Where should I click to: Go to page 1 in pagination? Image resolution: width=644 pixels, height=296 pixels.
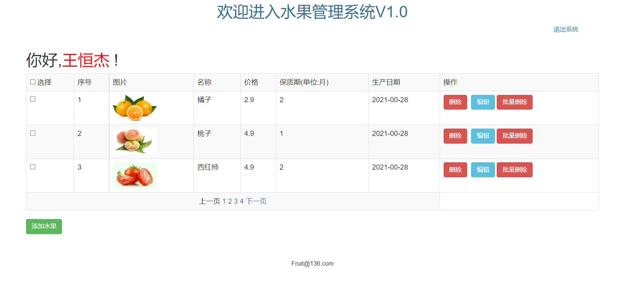(x=224, y=201)
